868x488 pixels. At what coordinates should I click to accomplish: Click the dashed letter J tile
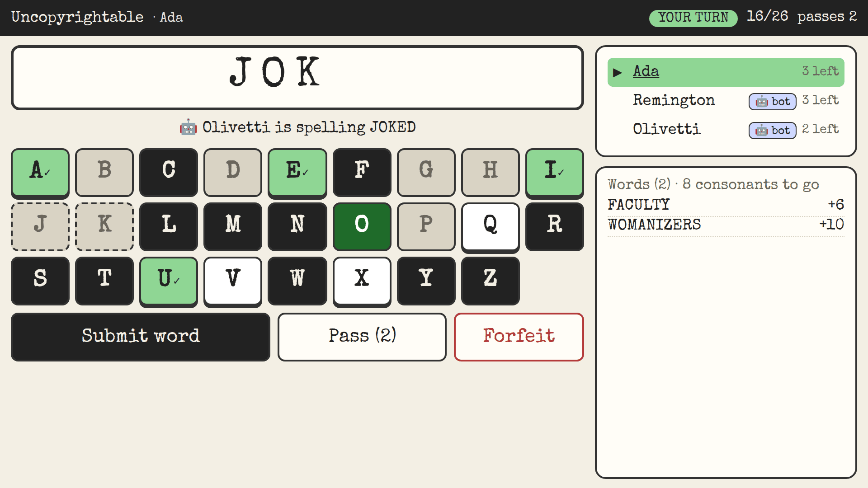click(x=40, y=227)
